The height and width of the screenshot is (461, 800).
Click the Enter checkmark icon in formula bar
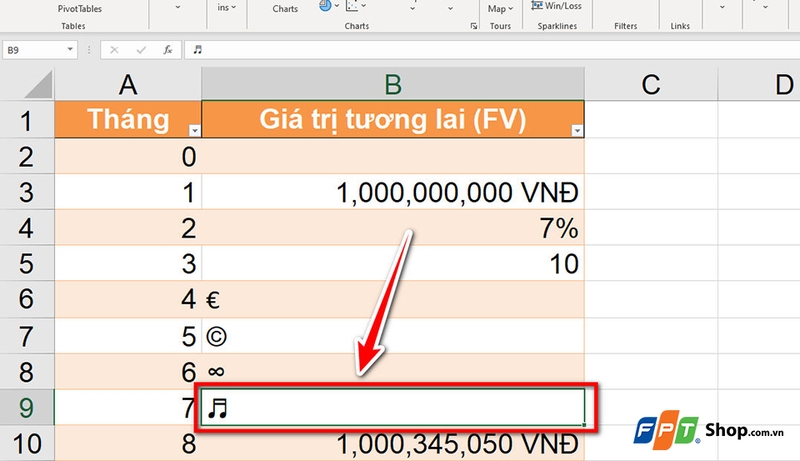pyautogui.click(x=141, y=50)
